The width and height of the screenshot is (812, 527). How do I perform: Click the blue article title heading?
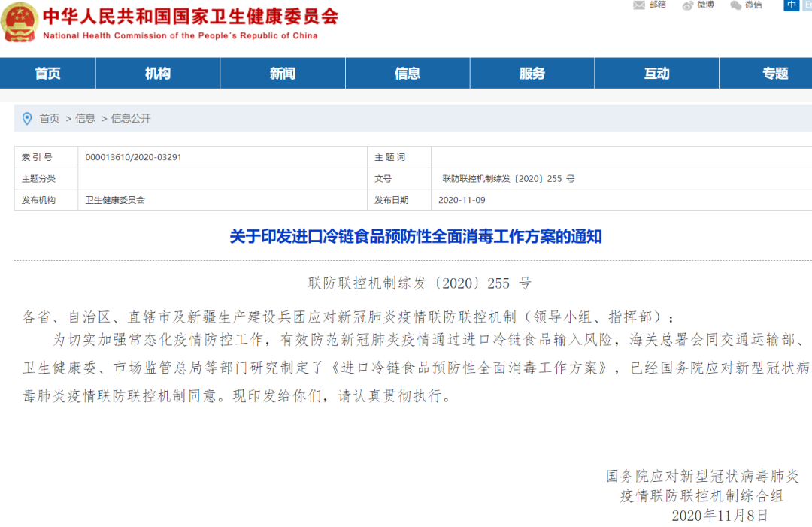pyautogui.click(x=416, y=236)
